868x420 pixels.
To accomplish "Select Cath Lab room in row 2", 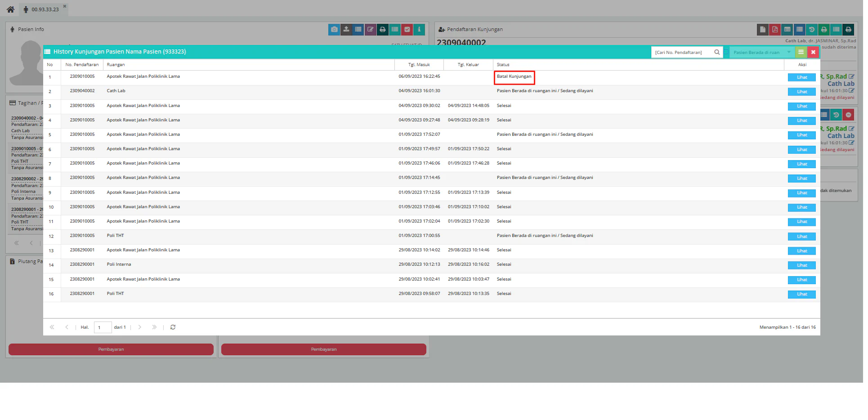I will pos(116,91).
